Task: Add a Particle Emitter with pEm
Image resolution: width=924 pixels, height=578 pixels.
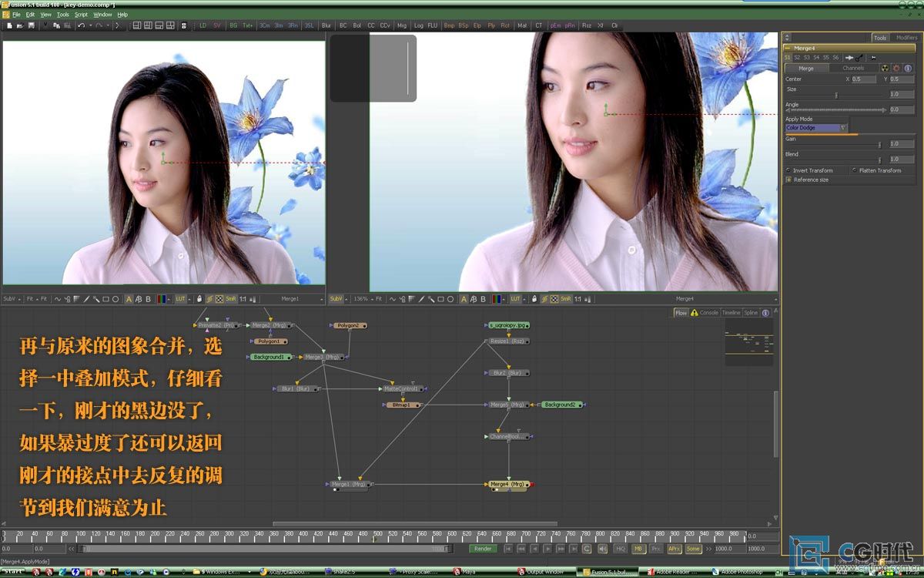Action: click(x=555, y=25)
